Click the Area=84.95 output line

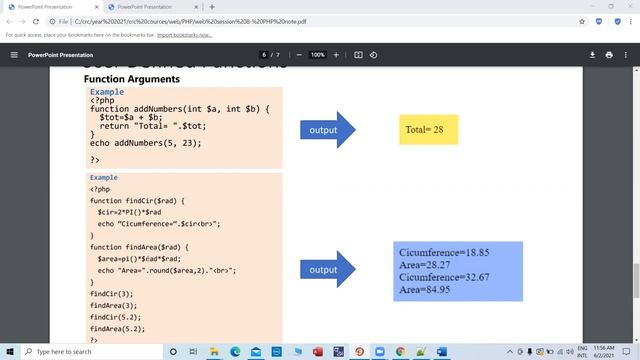coord(424,289)
